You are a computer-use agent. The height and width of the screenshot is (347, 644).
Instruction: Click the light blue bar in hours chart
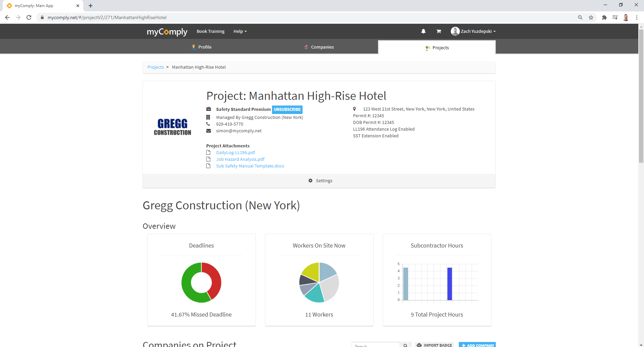coord(406,284)
